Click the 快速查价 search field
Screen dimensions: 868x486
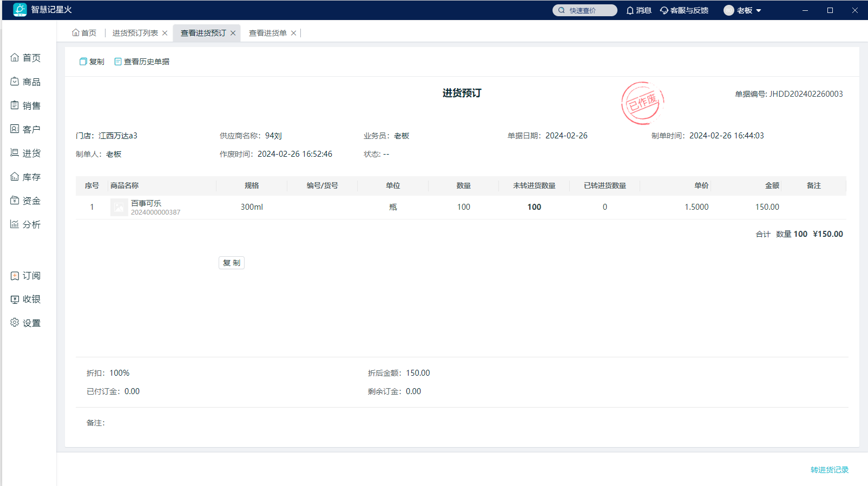[584, 10]
